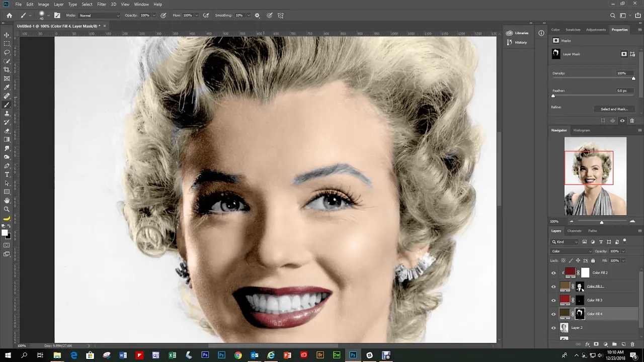Select the Rectangular Marquee tool

(x=7, y=44)
